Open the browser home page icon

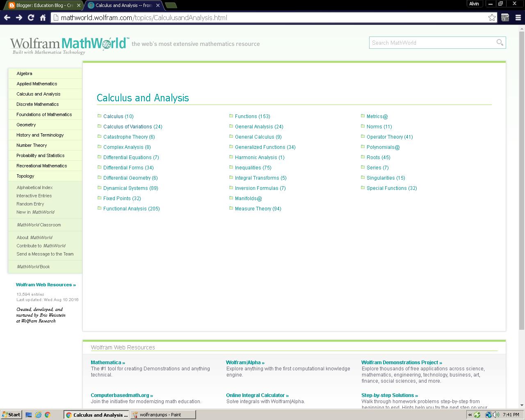pyautogui.click(x=43, y=18)
